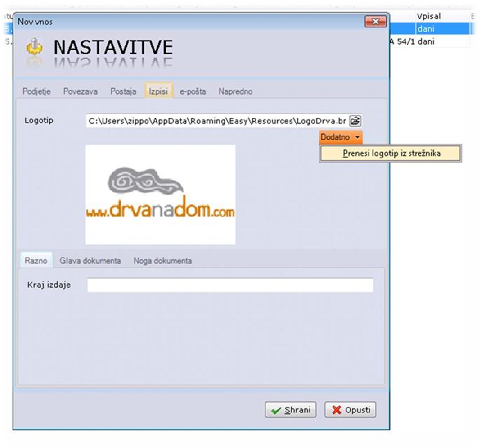481x448 pixels.
Task: Select the Razno sub-tab
Action: click(x=36, y=261)
